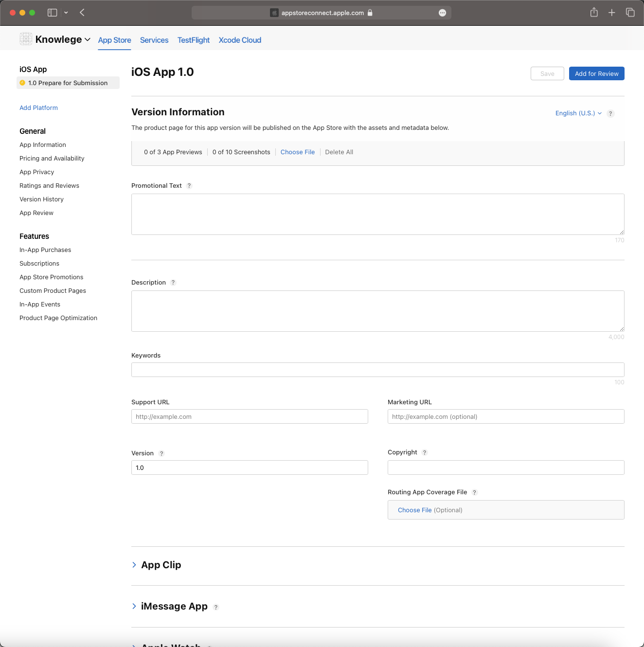Select 1.0 Prepare for Submission version
Image resolution: width=644 pixels, height=647 pixels.
point(68,83)
